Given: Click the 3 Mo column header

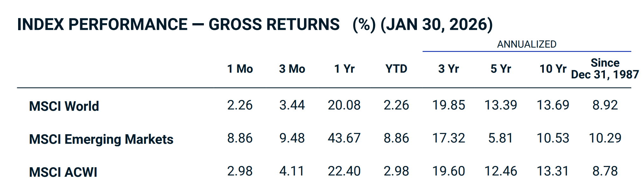Looking at the screenshot, I should (292, 69).
